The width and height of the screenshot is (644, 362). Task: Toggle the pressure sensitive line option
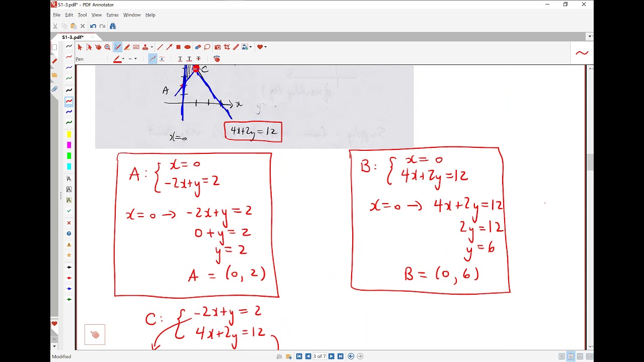162,59
